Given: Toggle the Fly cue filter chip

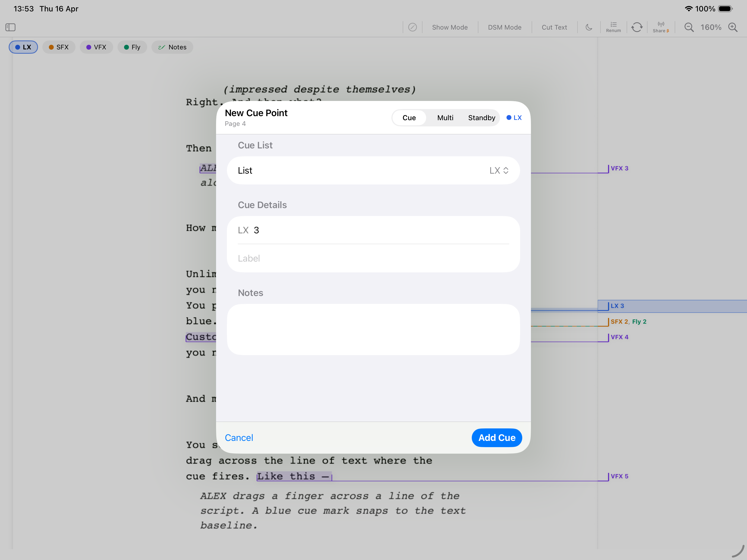Looking at the screenshot, I should tap(132, 47).
